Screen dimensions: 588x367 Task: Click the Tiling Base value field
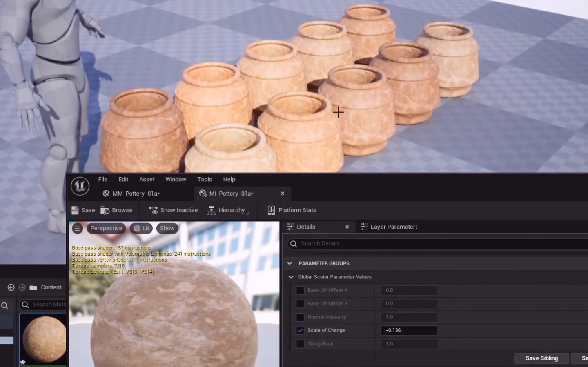pos(409,344)
